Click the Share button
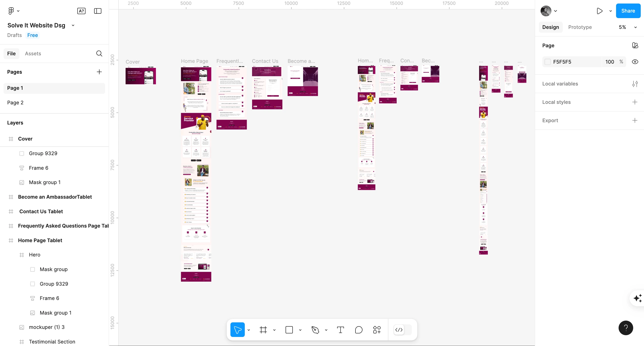Viewport: 644px width, 346px height. [628, 11]
